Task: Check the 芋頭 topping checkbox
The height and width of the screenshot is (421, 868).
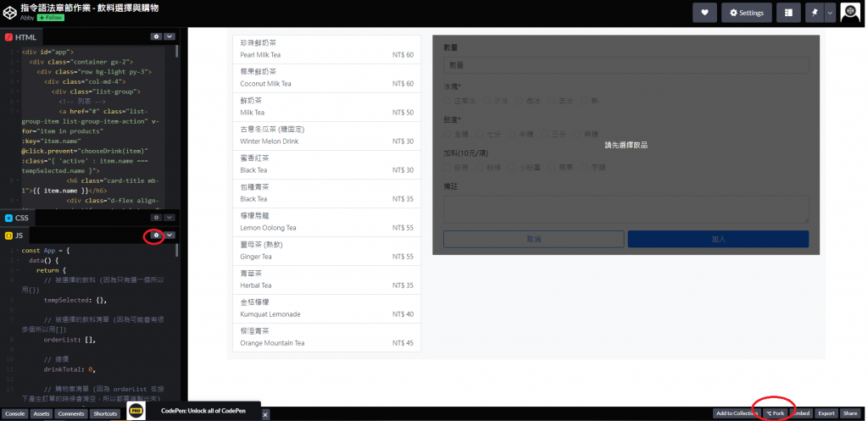Action: click(x=584, y=167)
